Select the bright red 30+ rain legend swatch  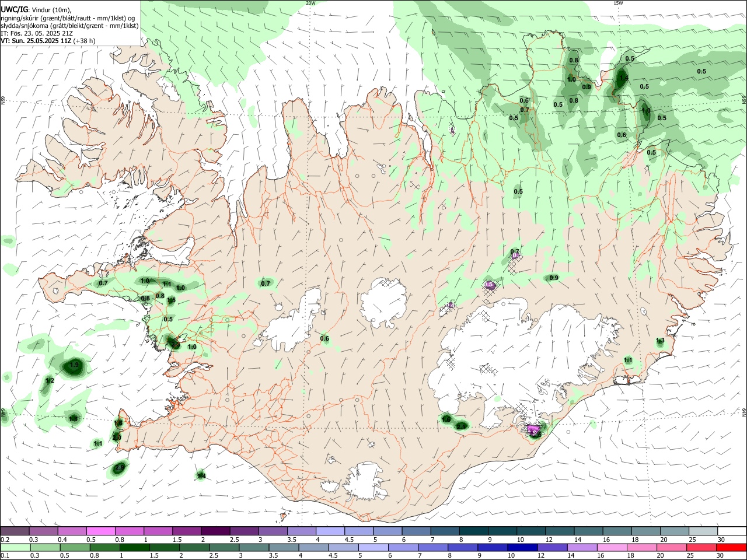click(731, 548)
